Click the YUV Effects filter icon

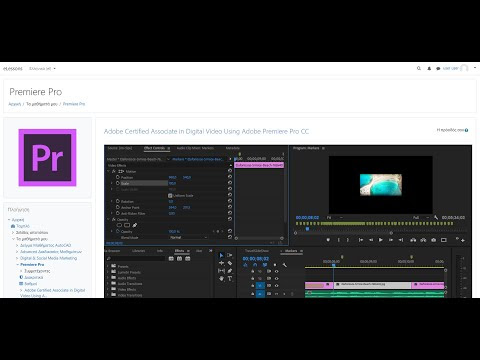coord(188,258)
